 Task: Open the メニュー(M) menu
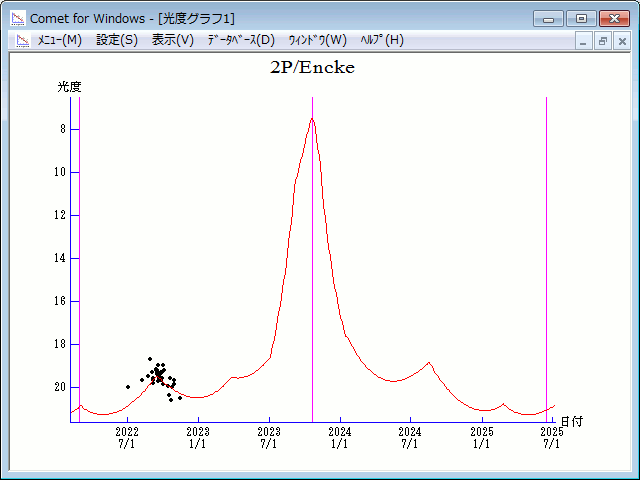click(60, 40)
